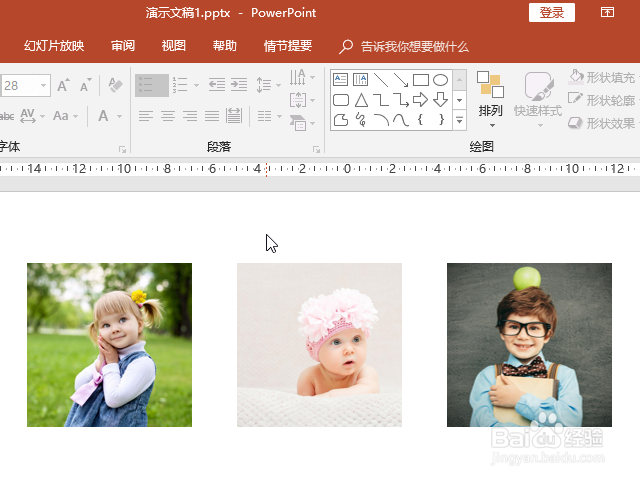Select the elbow arrow connector shape
The height and width of the screenshot is (480, 640).
(x=400, y=100)
